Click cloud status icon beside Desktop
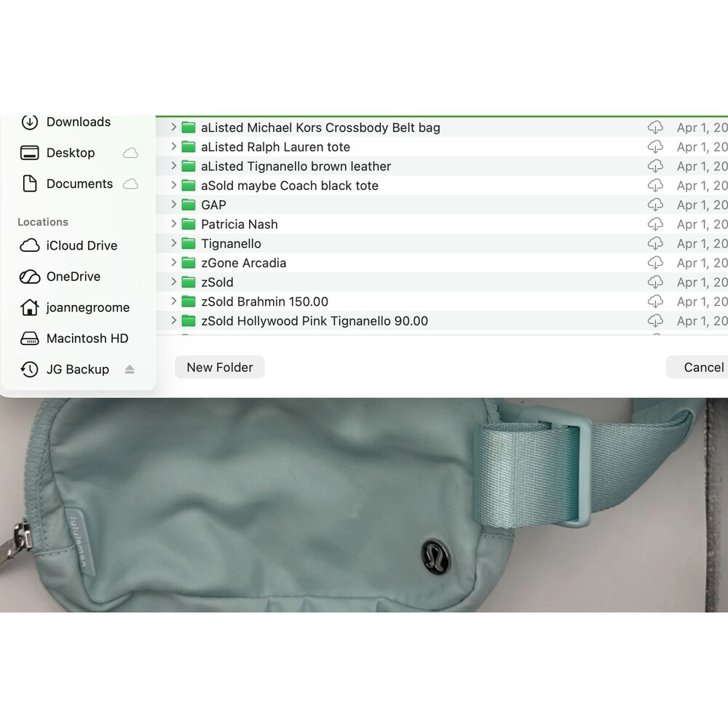 (x=130, y=153)
